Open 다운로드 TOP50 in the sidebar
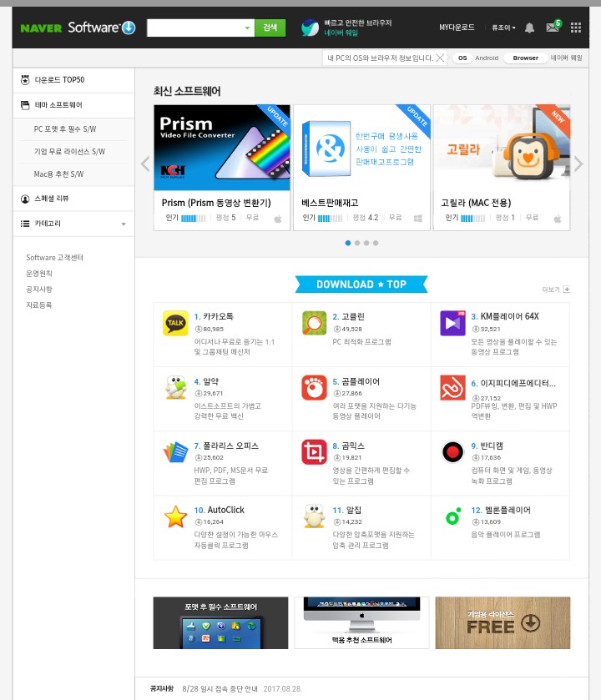Viewport: 601px width, 700px height. 59,80
